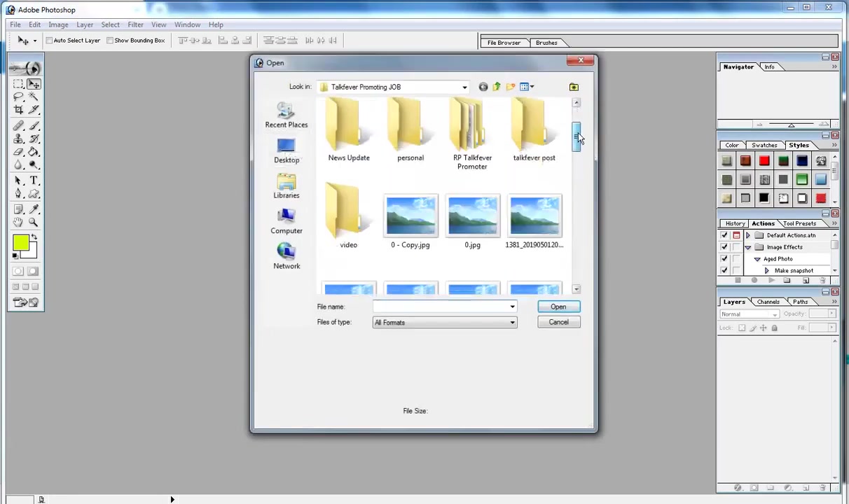Expand the Image Effects action set

click(747, 247)
